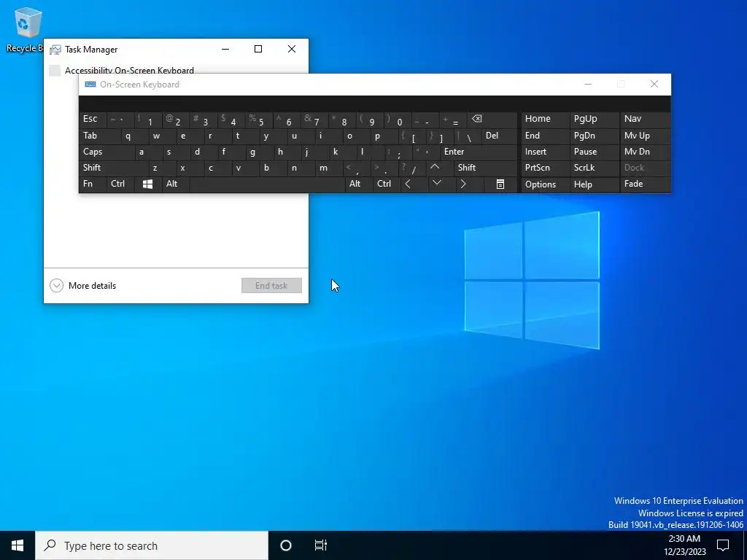The height and width of the screenshot is (560, 747).
Task: Select Accessibility On-Screen Keyboard row in Task Manager
Action: pos(176,71)
